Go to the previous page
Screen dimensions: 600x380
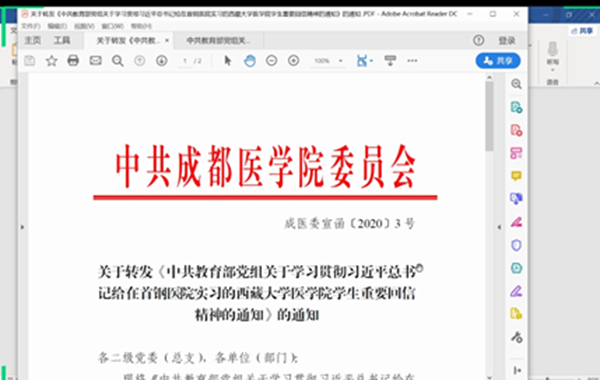click(140, 60)
